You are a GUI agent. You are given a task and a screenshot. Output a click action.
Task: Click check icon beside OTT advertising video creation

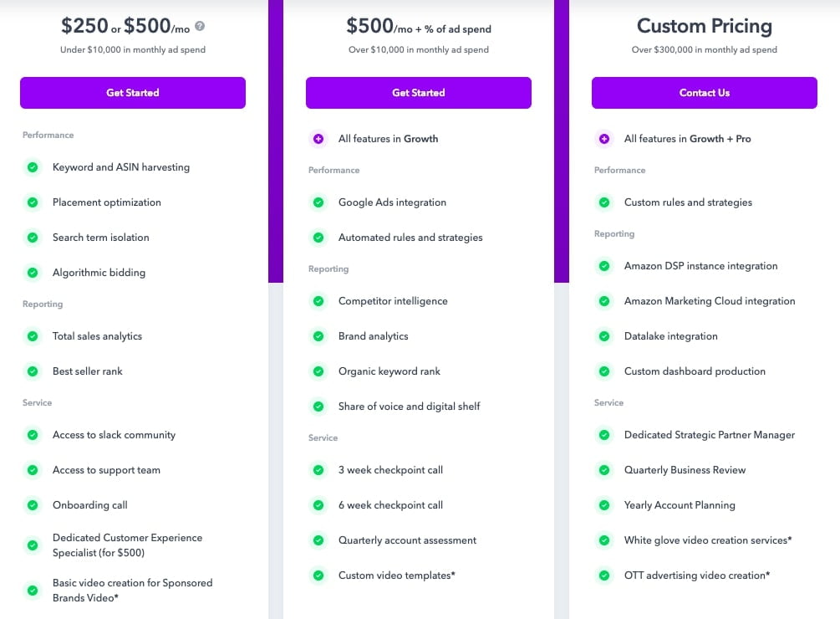(x=604, y=576)
